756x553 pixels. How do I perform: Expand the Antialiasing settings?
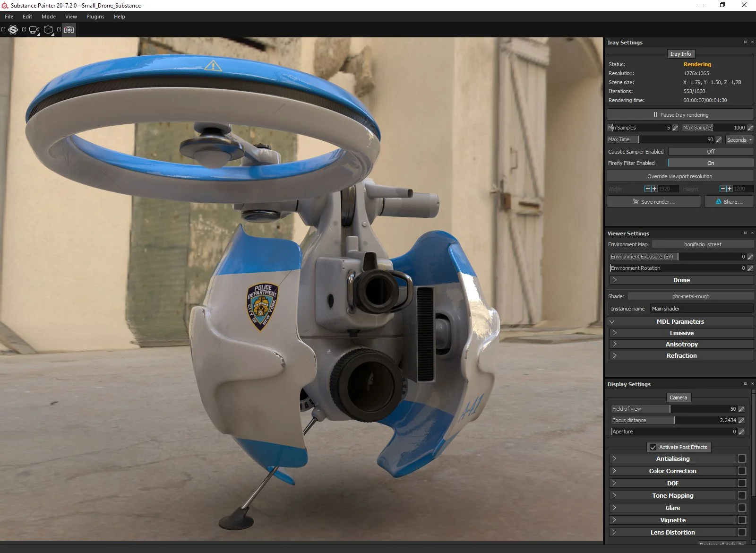tap(673, 458)
